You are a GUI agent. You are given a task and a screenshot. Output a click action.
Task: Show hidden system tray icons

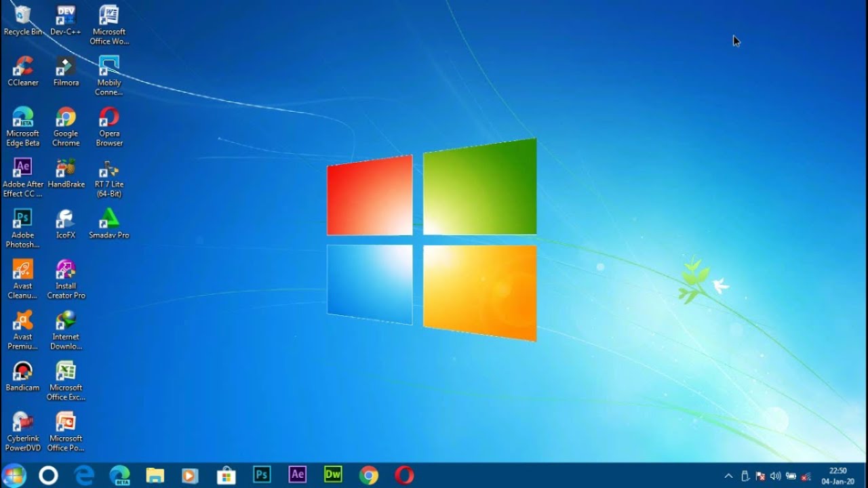[x=728, y=476]
